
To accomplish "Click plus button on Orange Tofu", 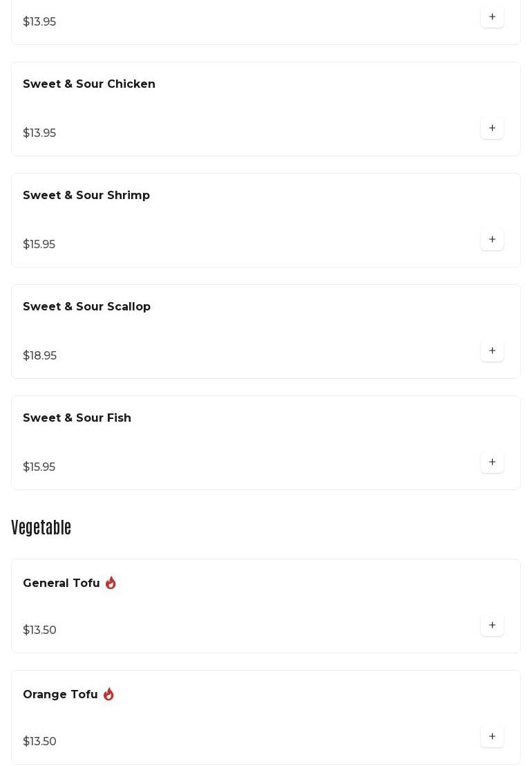I will point(492,736).
